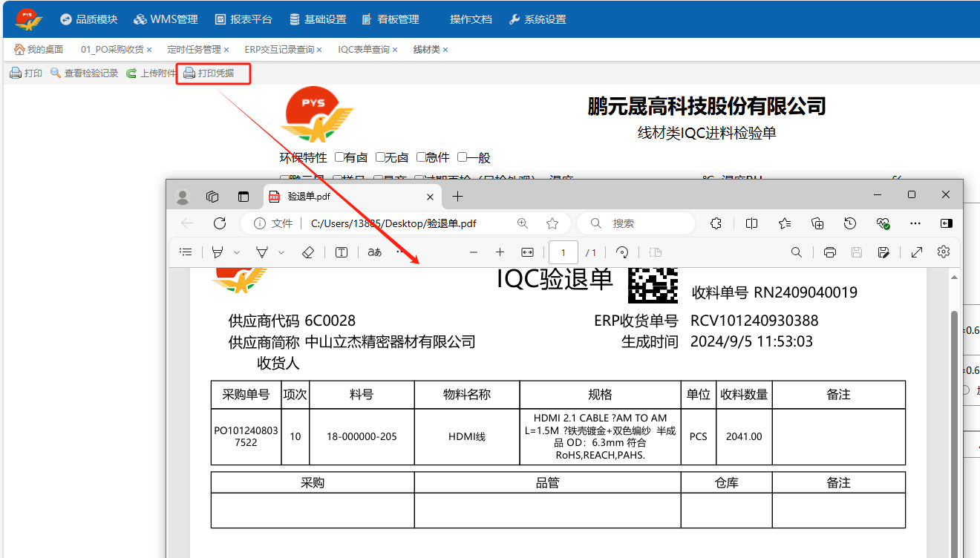Click the 上传附件 upload attachment icon
The image size is (980, 558).
point(131,73)
